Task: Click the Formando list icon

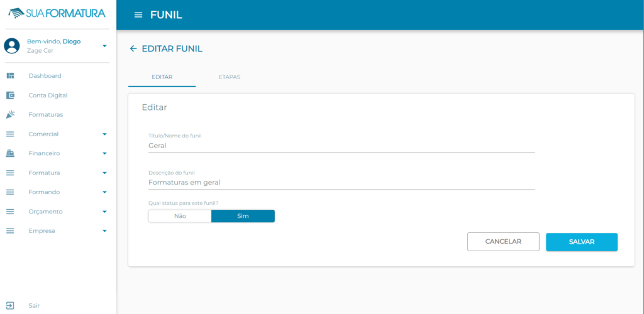Action: pyautogui.click(x=10, y=192)
